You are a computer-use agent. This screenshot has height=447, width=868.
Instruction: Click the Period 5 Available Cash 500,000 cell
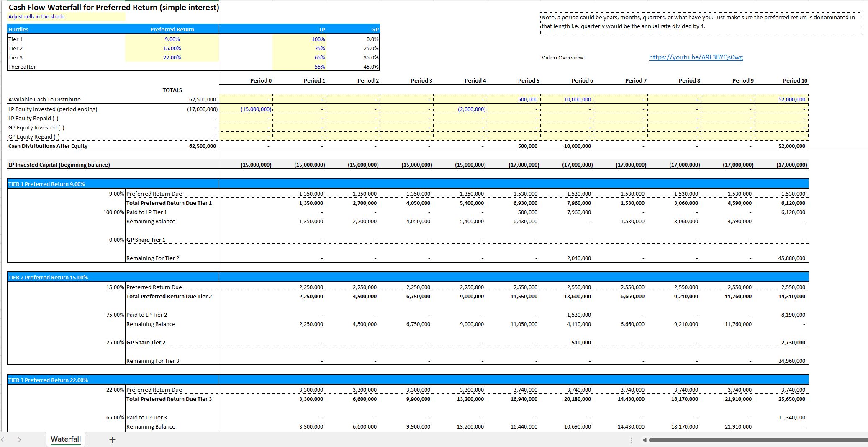[529, 99]
